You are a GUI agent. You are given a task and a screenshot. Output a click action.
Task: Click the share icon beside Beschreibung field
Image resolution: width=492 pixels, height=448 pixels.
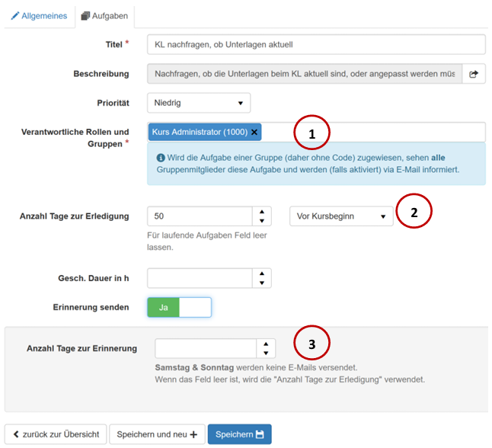474,74
